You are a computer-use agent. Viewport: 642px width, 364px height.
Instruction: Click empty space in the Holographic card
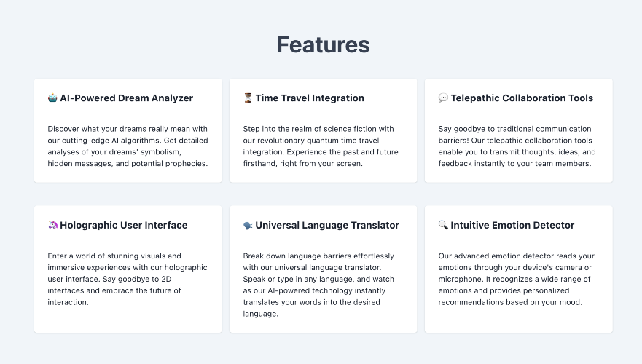coord(128,320)
